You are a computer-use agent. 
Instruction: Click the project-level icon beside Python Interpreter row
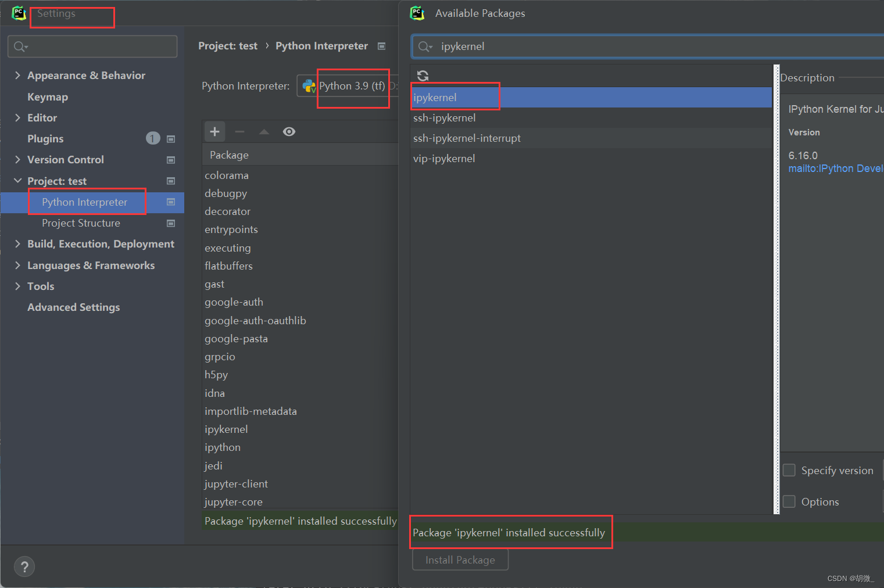tap(171, 202)
